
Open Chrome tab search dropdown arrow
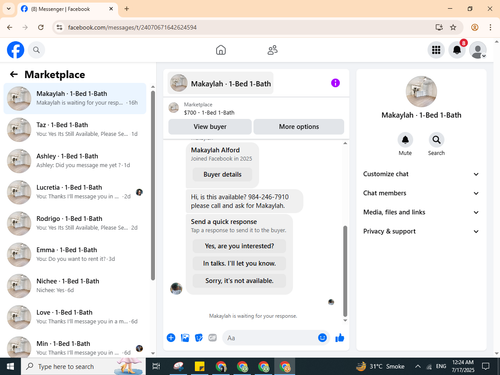[x=9, y=9]
